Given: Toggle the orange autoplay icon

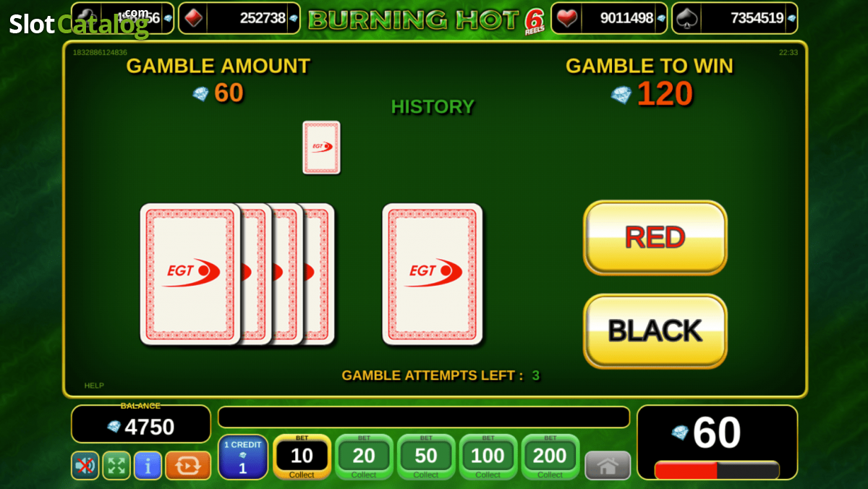Looking at the screenshot, I should pos(188,465).
